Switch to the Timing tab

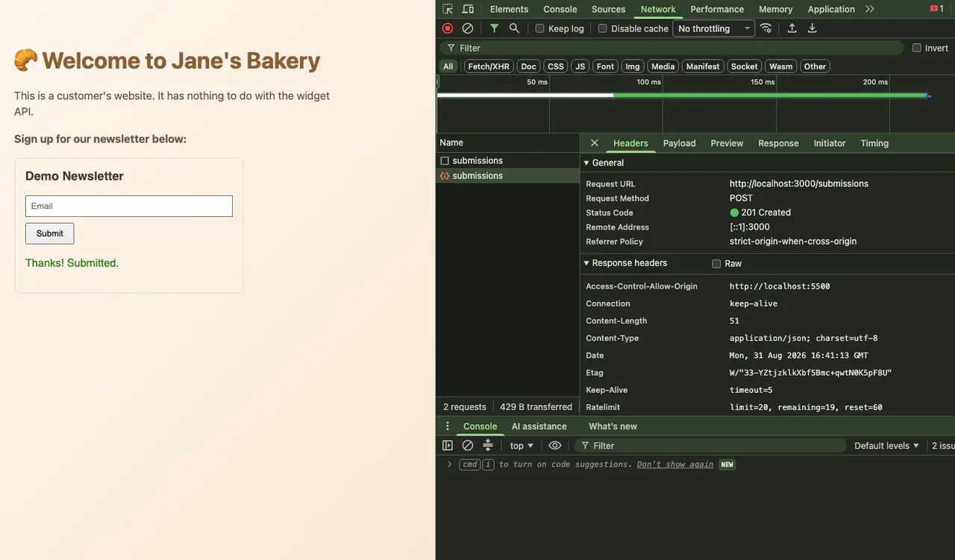(874, 143)
